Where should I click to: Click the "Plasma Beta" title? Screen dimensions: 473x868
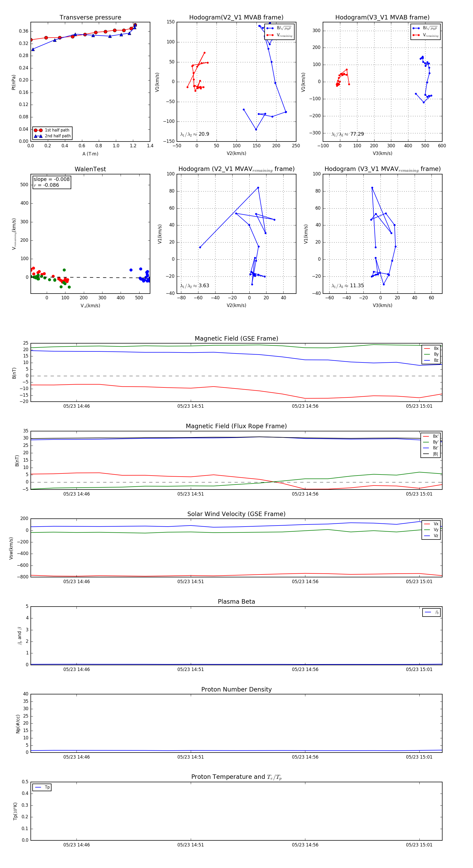(x=236, y=602)
